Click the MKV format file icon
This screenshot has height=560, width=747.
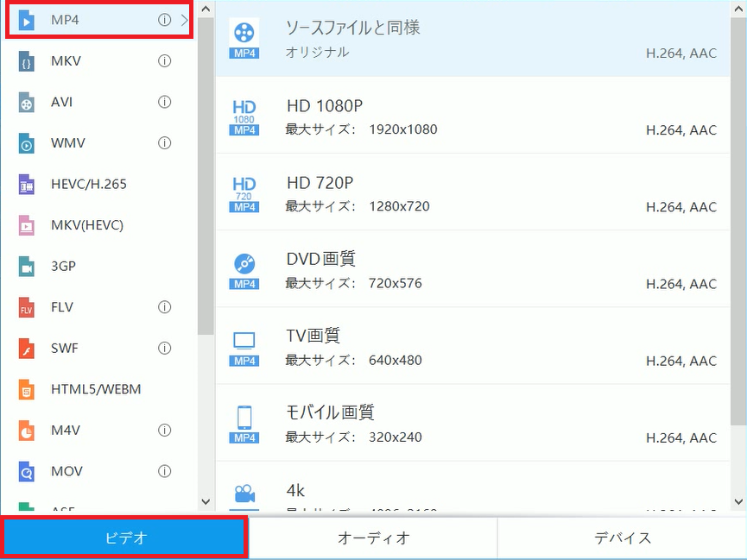click(x=27, y=61)
